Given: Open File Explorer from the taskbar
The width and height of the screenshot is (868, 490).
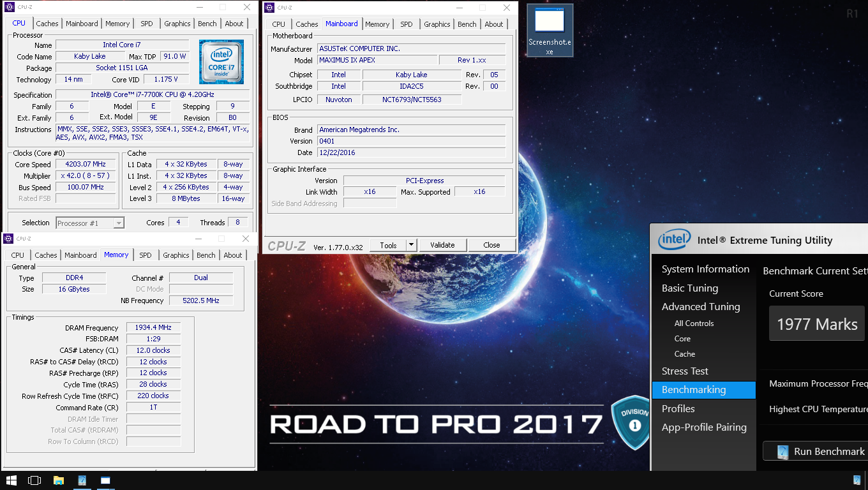Looking at the screenshot, I should click(x=58, y=480).
